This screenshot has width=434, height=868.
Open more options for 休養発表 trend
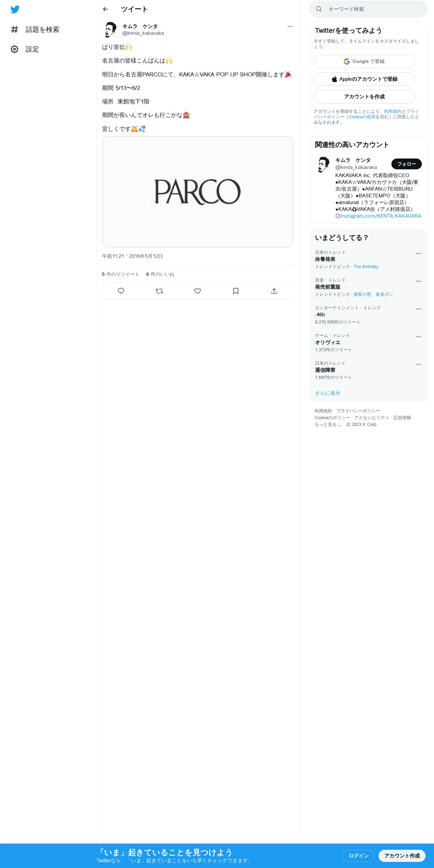click(418, 254)
